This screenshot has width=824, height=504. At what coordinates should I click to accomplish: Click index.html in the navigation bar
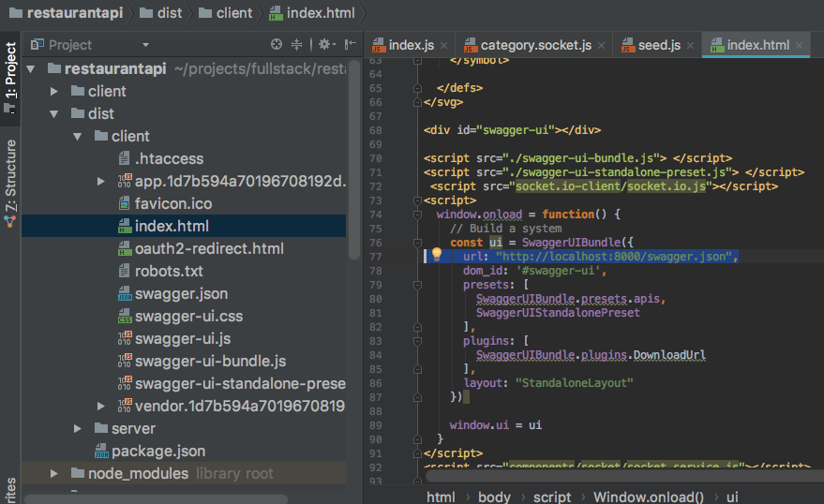point(311,13)
